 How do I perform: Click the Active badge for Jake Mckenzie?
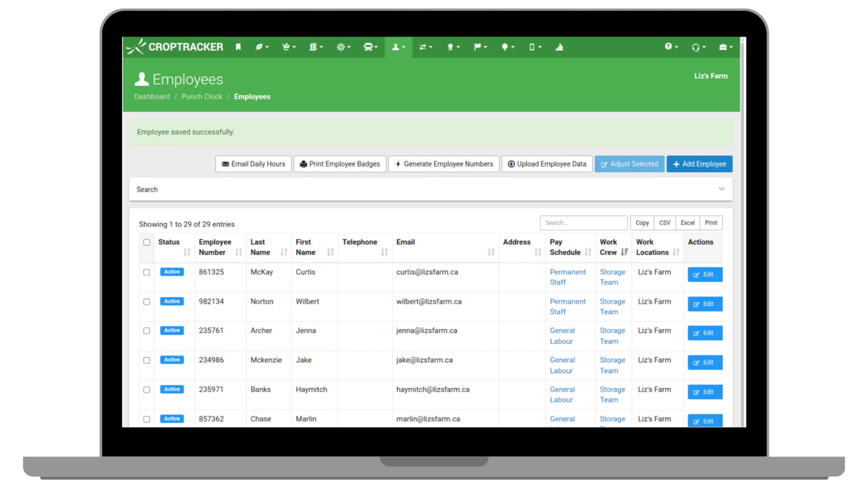pos(172,360)
